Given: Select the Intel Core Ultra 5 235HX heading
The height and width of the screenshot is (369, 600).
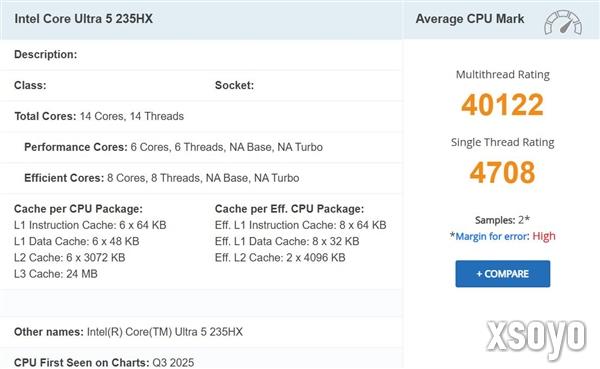Looking at the screenshot, I should pyautogui.click(x=83, y=19).
